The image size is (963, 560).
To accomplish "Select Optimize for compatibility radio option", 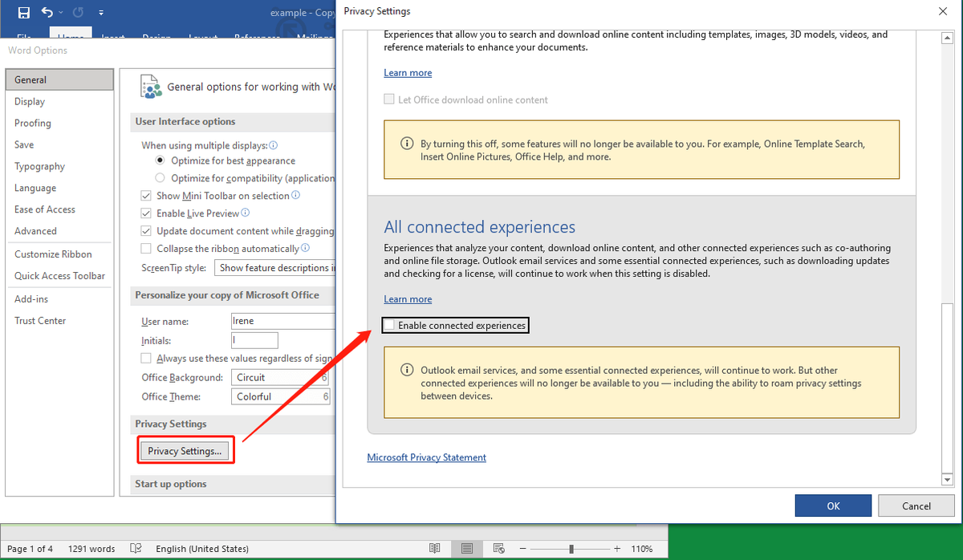I will click(160, 178).
